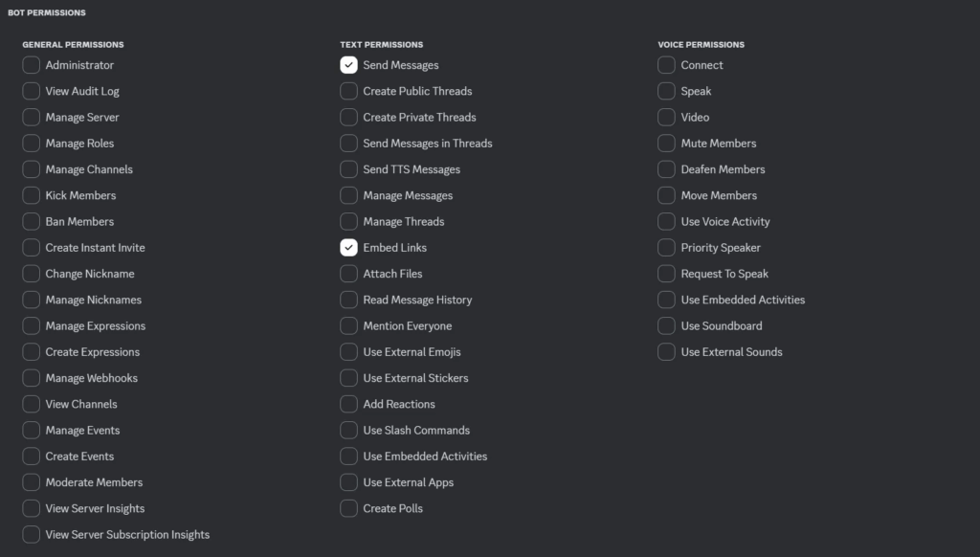Enable Read Message History permission
Viewport: 980px width, 557px height.
tap(348, 301)
